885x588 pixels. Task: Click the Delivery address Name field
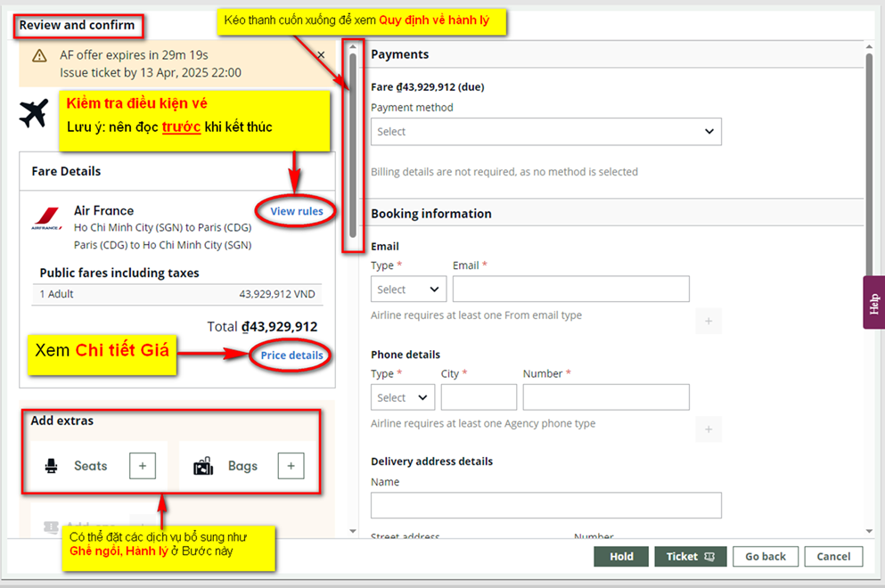[x=545, y=505]
